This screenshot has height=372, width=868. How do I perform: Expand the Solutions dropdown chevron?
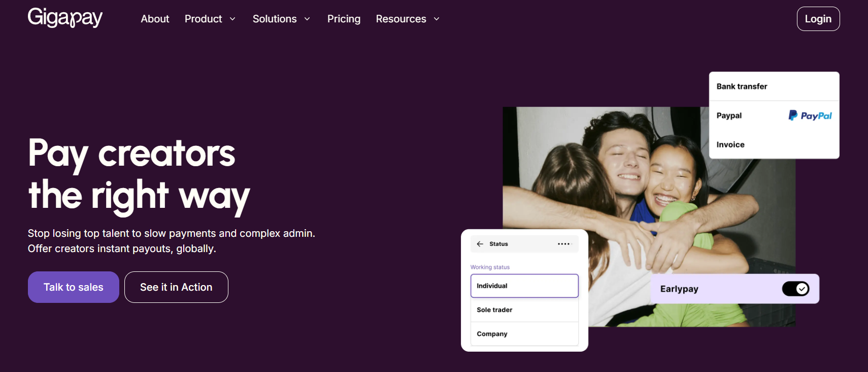click(x=307, y=19)
